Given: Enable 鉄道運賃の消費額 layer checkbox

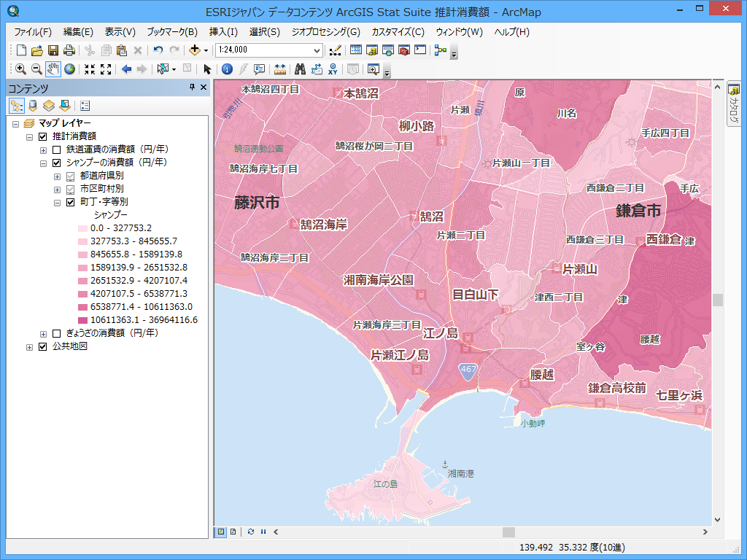Looking at the screenshot, I should coord(57,150).
